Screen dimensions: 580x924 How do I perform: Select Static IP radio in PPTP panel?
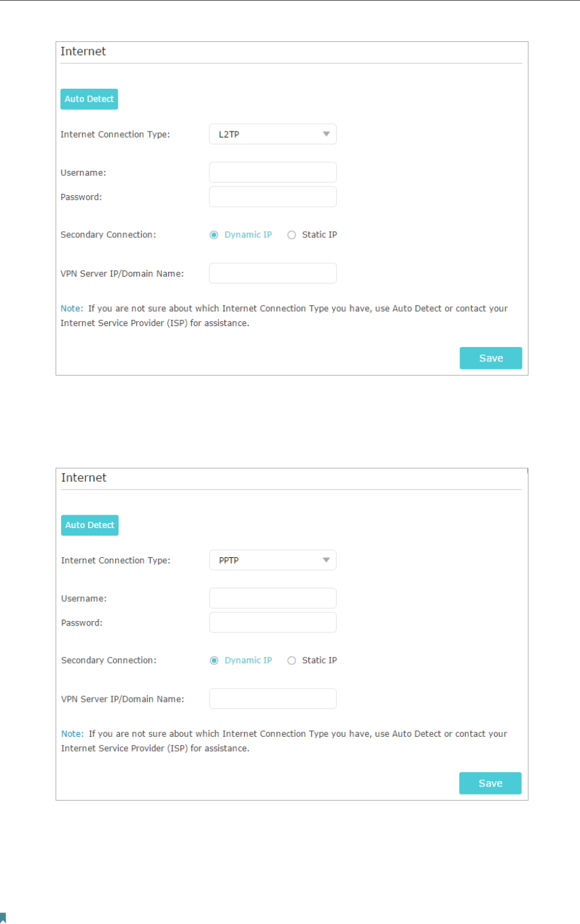(x=292, y=660)
